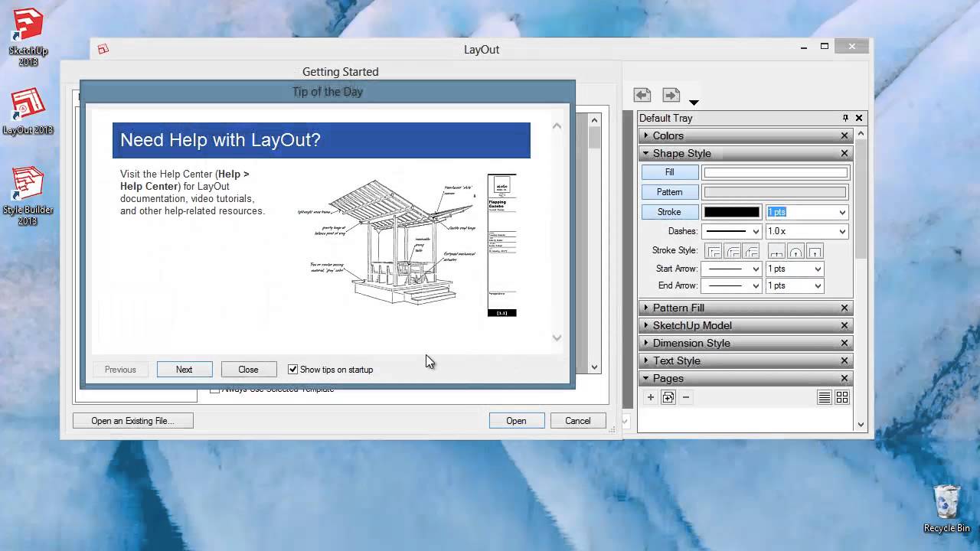Collapse the Pages panel
Viewport: 980px width, 551px height.
point(646,378)
